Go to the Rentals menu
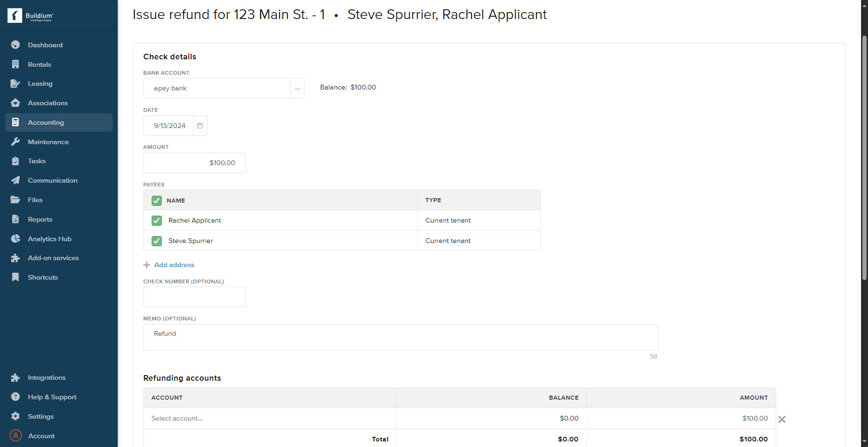 tap(39, 64)
